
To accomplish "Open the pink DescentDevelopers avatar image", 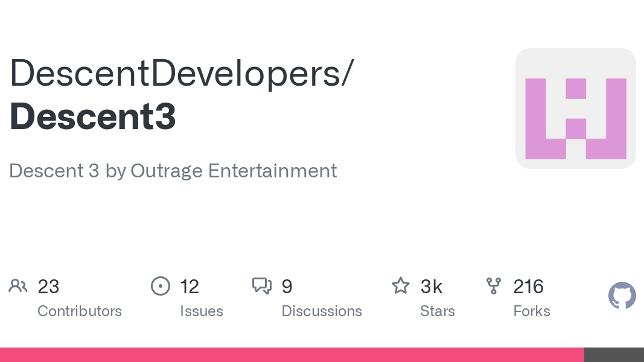I will point(576,109).
